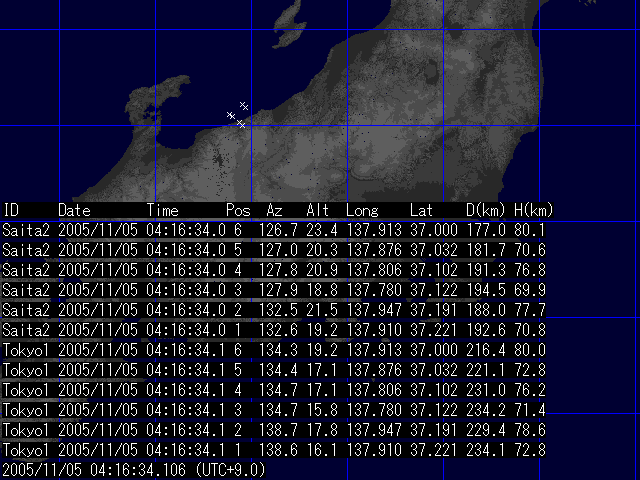Click the 'ID' column header

click(11, 211)
